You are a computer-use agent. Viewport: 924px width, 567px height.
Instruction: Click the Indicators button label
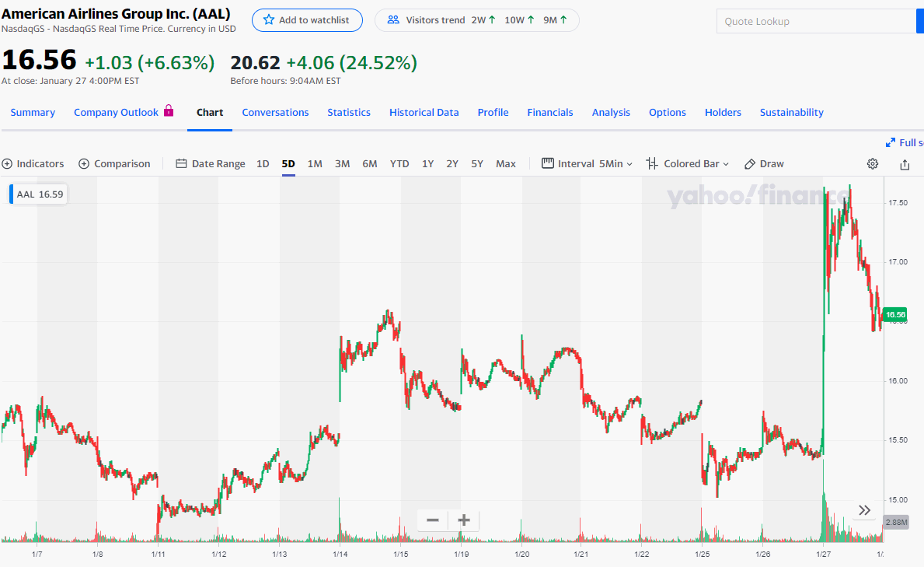40,164
